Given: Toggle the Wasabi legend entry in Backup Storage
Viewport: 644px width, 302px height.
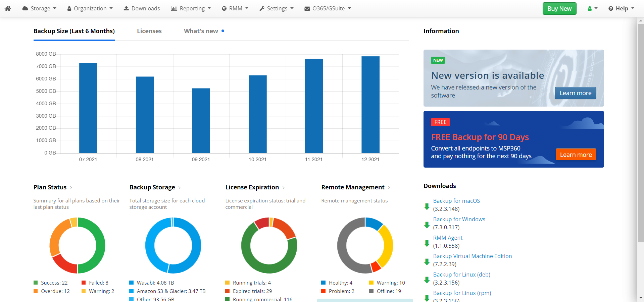Looking at the screenshot, I should [152, 283].
